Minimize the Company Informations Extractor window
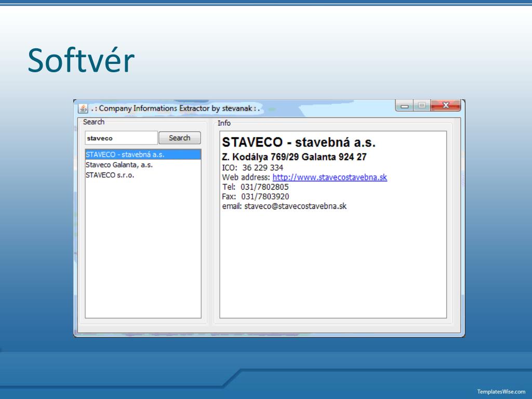This screenshot has width=532, height=399. pos(404,105)
